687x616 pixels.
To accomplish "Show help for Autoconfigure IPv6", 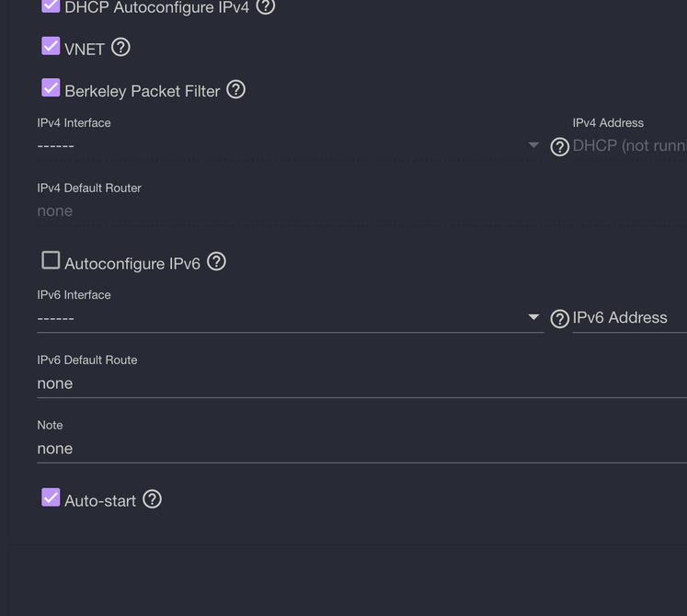I will click(216, 261).
